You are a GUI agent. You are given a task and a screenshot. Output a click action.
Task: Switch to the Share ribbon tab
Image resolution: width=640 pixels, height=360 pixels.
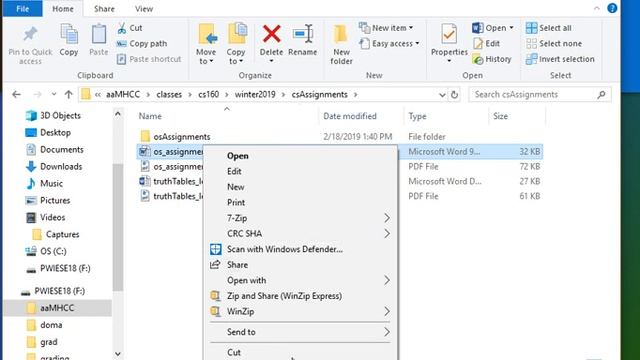click(104, 9)
